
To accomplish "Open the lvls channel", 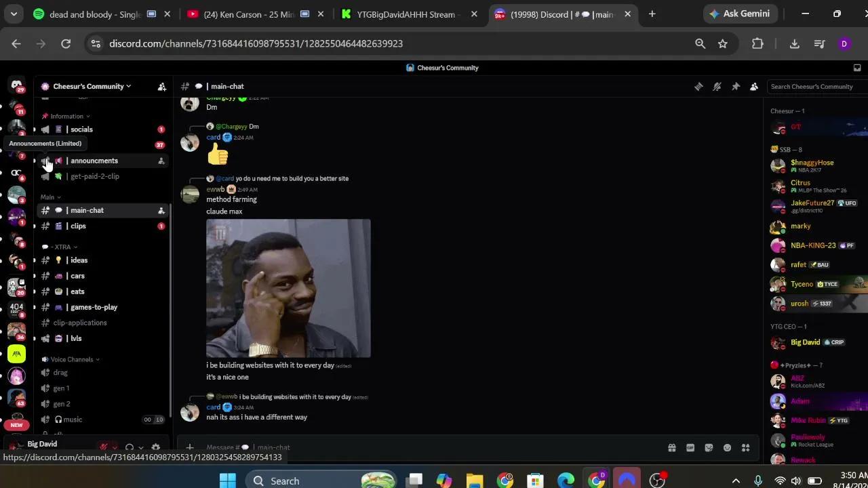I will (102, 338).
